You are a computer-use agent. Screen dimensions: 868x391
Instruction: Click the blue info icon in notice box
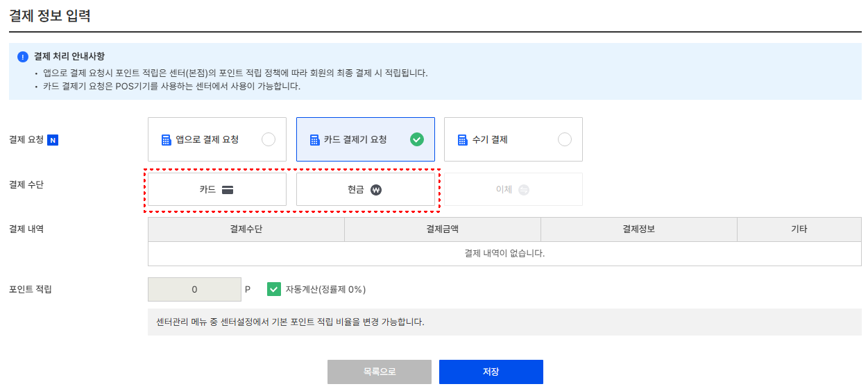coord(23,57)
